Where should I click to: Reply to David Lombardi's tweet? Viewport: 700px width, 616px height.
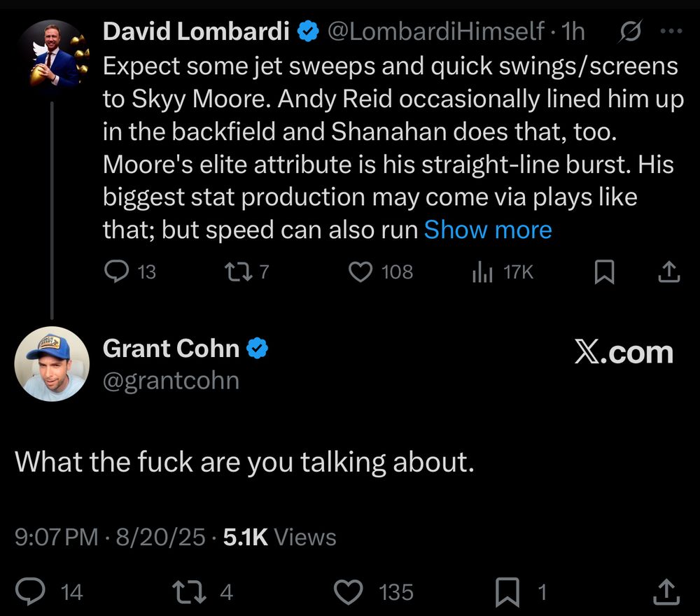(115, 272)
